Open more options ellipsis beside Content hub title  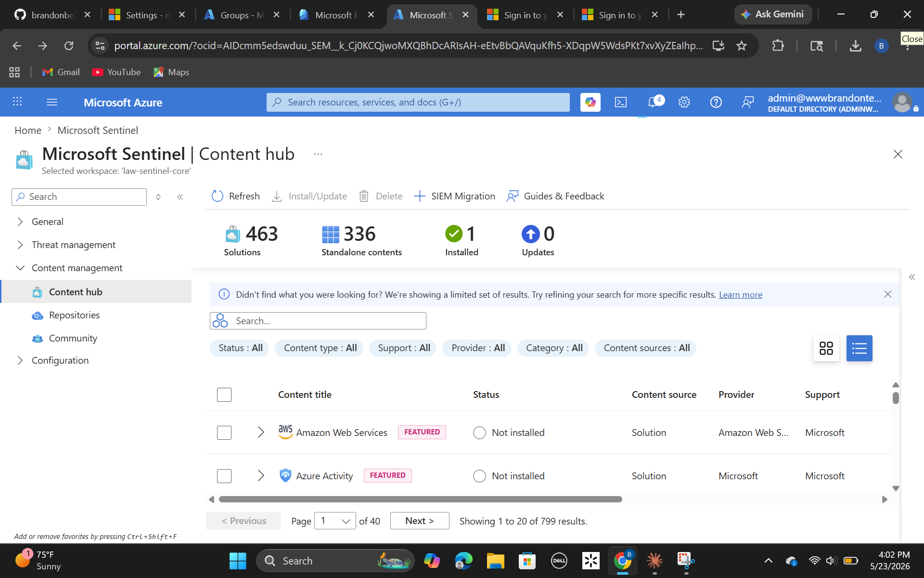[318, 154]
